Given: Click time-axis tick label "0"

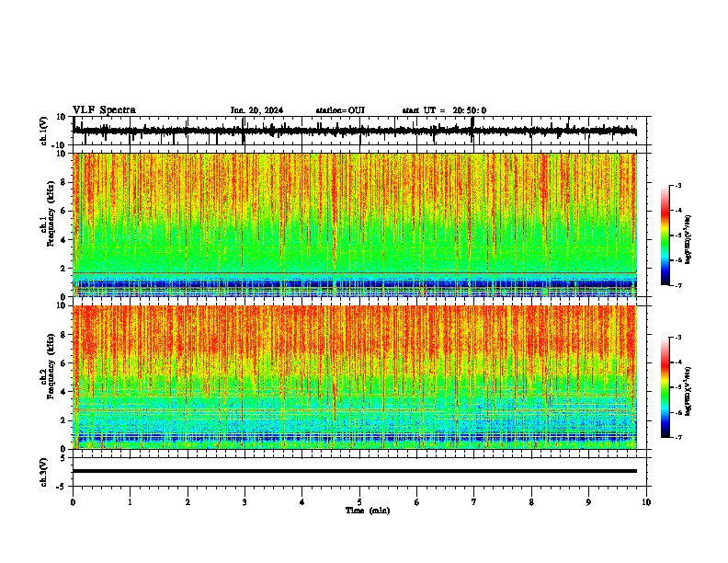Looking at the screenshot, I should pos(73,502).
